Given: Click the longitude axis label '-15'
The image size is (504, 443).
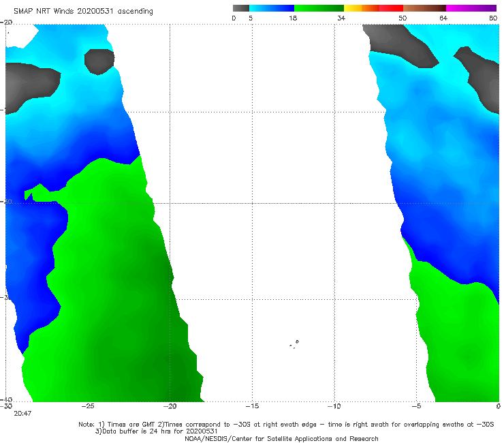Looking at the screenshot, I should click(252, 406).
